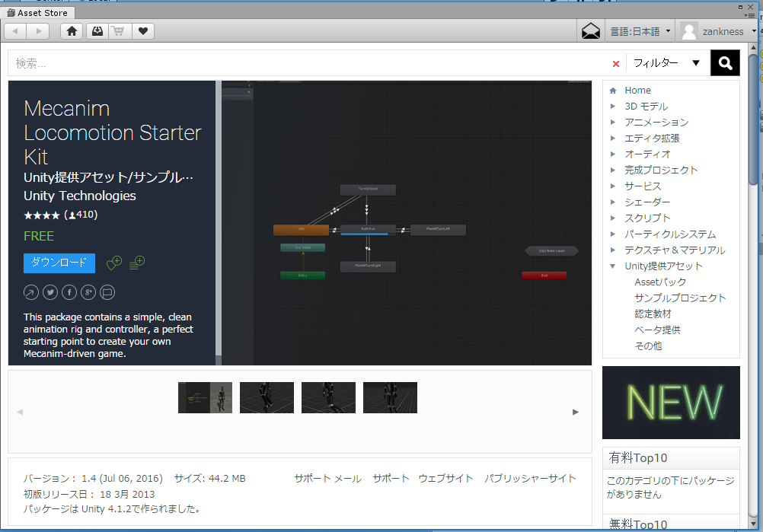Collapse the Unity提供アセット category
Image resolution: width=763 pixels, height=532 pixels.
613,266
